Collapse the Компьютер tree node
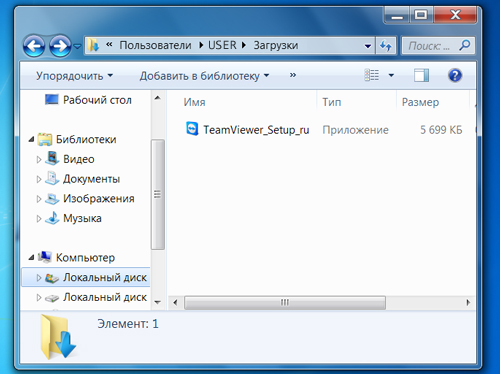The height and width of the screenshot is (374, 500). click(x=31, y=257)
